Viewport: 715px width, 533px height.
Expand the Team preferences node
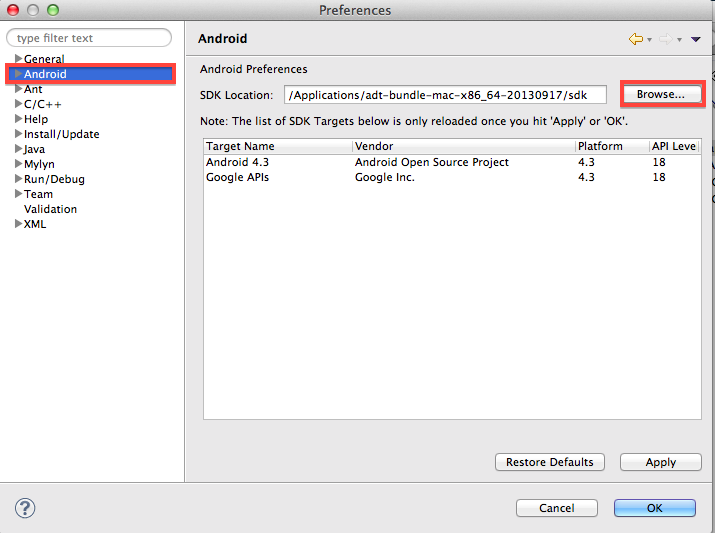(19, 194)
